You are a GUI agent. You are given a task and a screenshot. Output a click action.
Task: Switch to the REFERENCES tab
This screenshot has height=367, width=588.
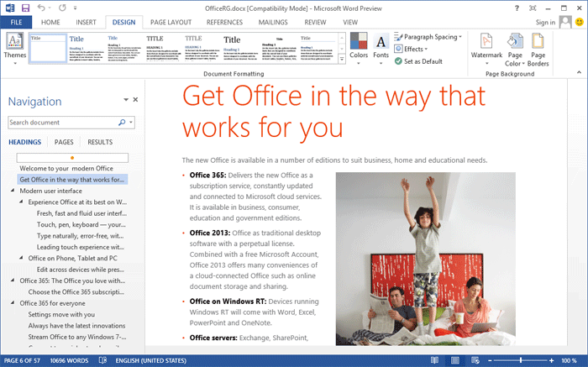(x=224, y=22)
